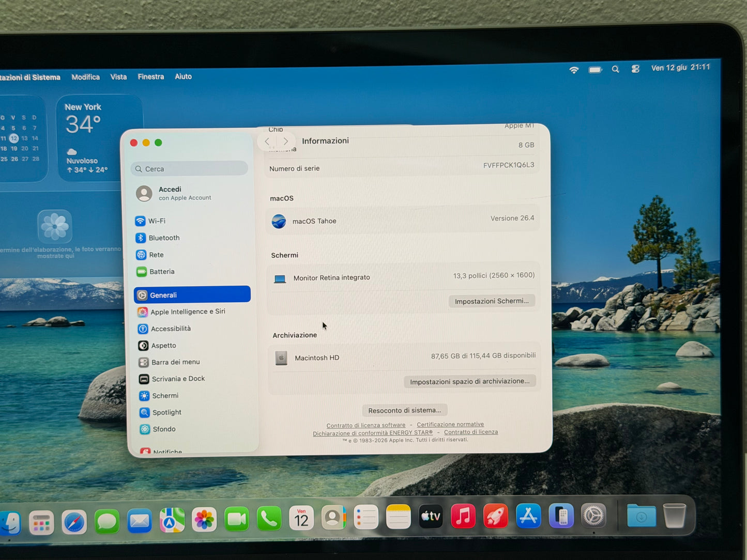Click Accedi con Apple Account
Screen dimensions: 747x560
point(174,193)
